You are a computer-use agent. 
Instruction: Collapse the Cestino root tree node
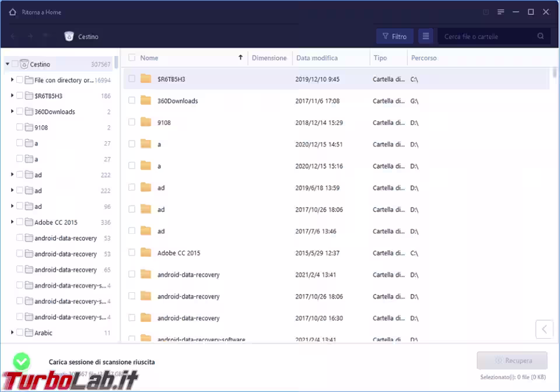tap(8, 64)
